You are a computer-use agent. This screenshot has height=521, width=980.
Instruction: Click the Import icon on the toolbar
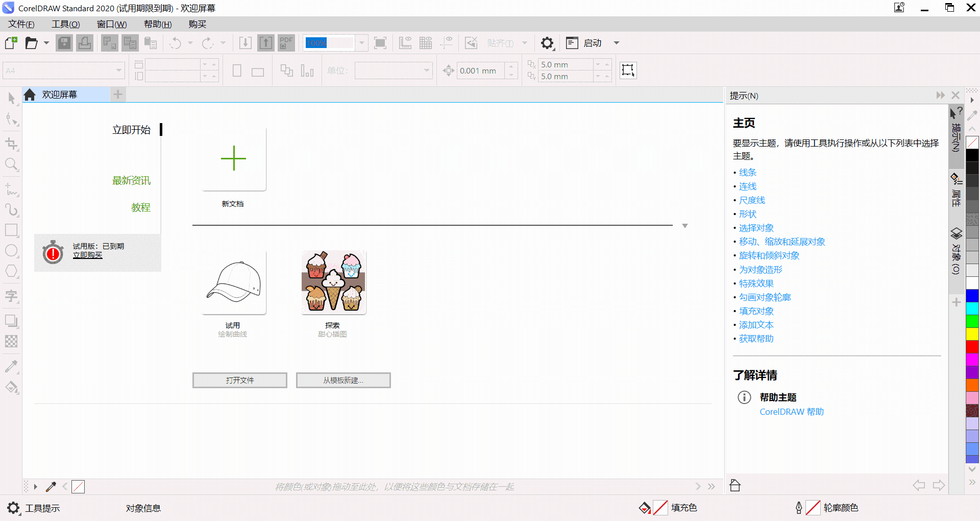(245, 43)
